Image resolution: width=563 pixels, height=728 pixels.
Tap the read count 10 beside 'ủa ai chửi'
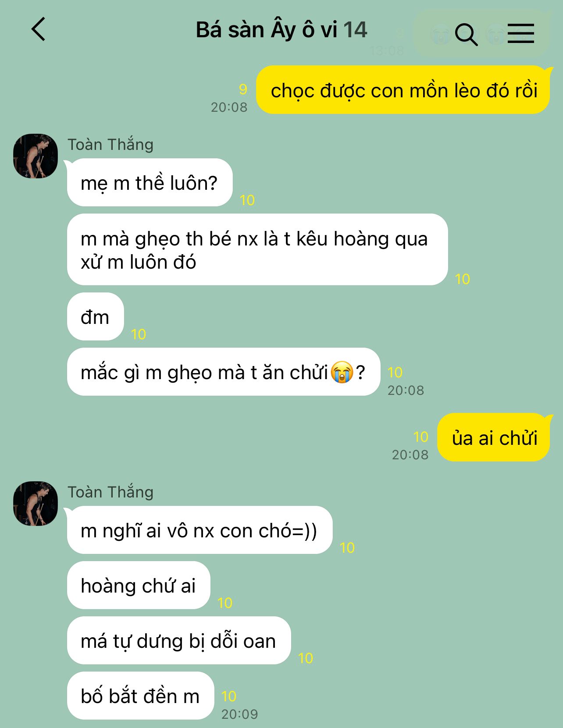point(421,437)
